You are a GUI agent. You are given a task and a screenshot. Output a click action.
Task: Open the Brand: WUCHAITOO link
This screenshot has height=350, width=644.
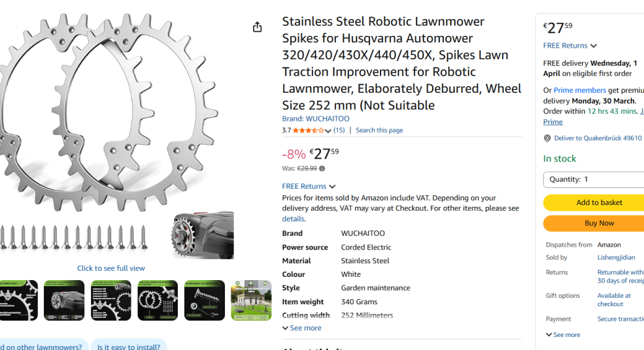click(316, 119)
